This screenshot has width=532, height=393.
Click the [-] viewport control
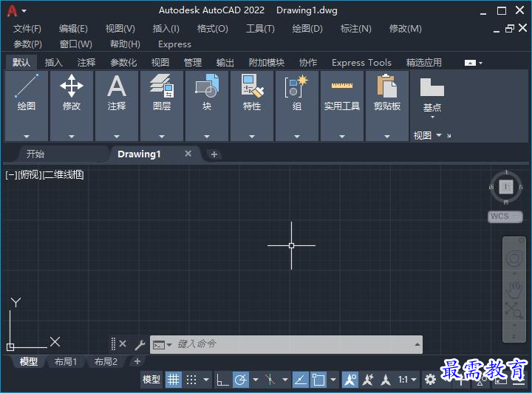point(11,175)
